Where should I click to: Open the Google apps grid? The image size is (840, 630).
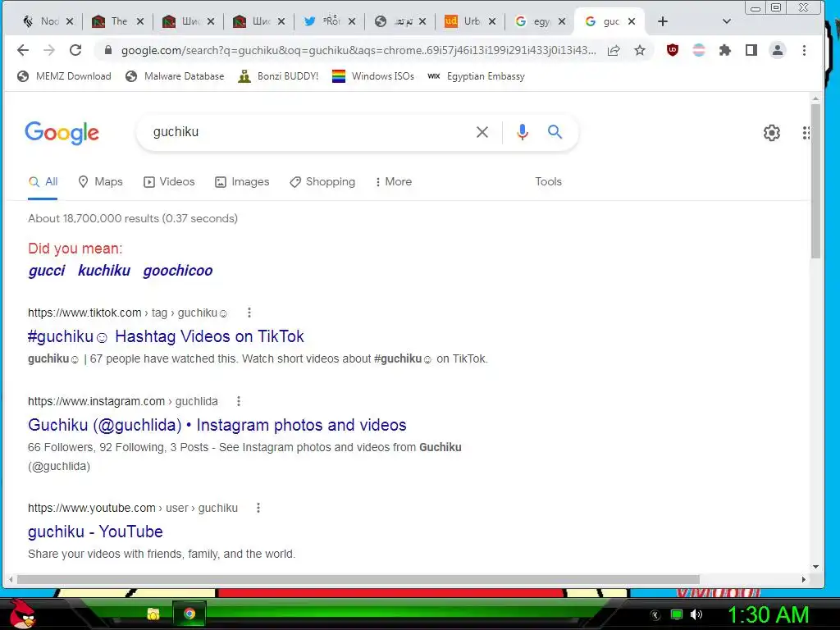pyautogui.click(x=806, y=132)
